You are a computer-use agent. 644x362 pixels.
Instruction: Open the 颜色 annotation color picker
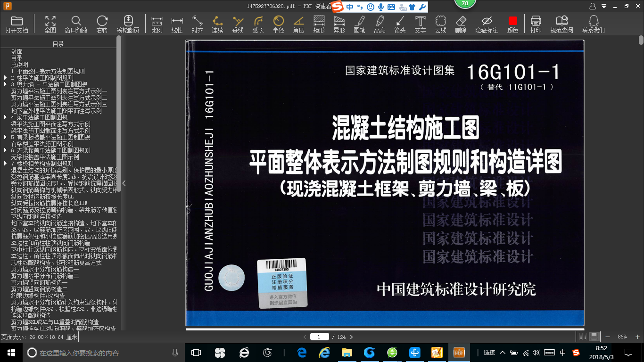click(512, 24)
